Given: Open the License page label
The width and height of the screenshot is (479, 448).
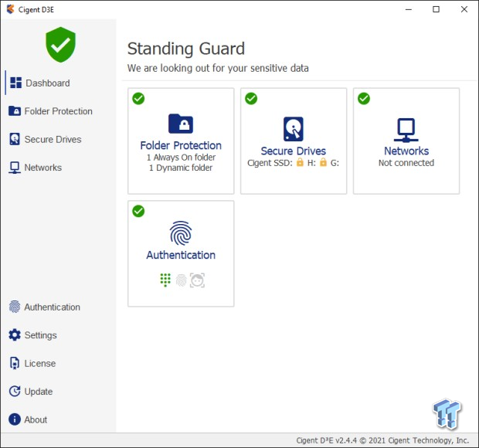Looking at the screenshot, I should [40, 363].
